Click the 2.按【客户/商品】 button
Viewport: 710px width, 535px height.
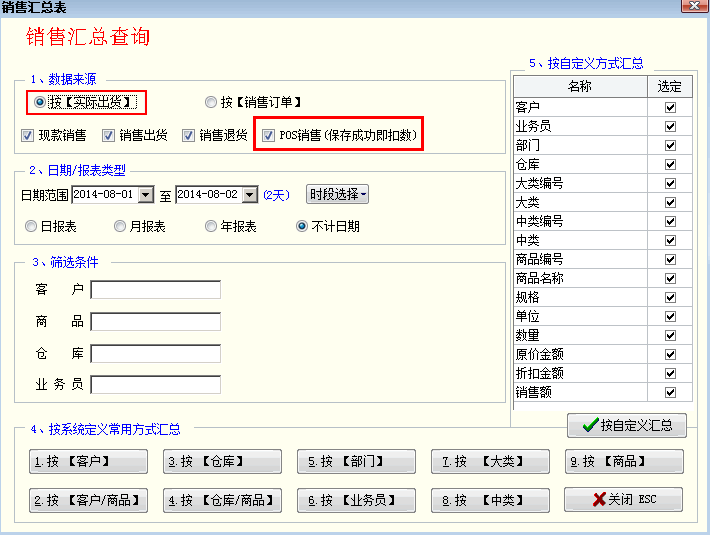[x=88, y=501]
